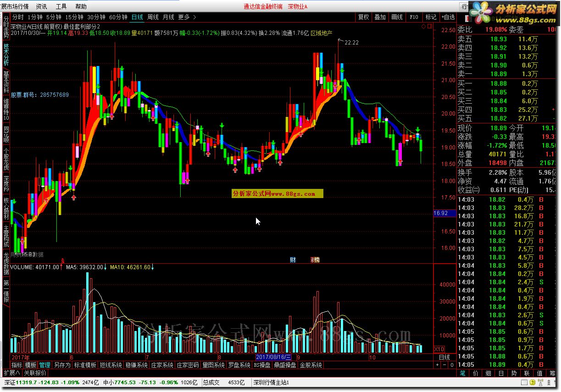Click the X10 volume scale label

439,349
